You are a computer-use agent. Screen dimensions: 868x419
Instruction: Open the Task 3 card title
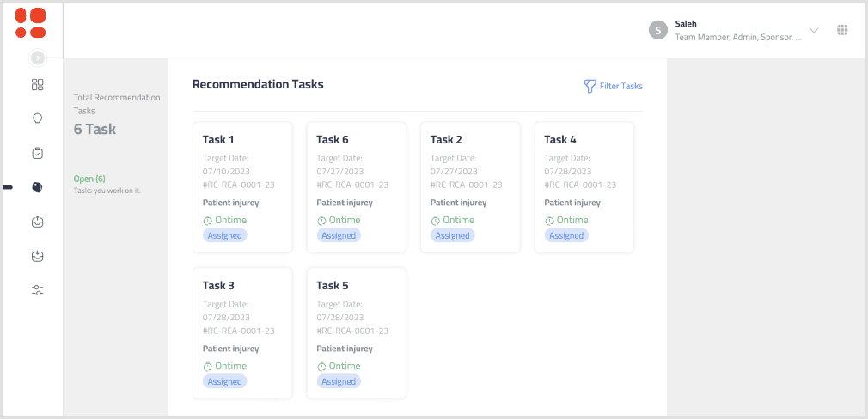pyautogui.click(x=218, y=286)
